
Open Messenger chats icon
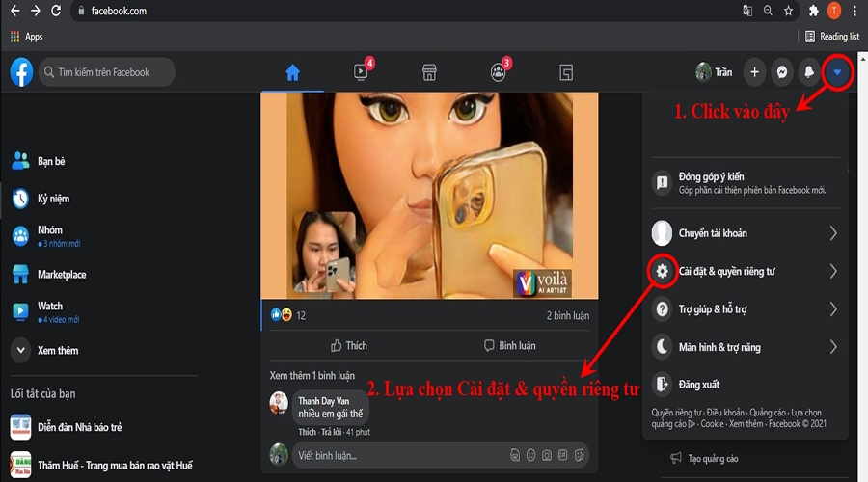coord(781,72)
